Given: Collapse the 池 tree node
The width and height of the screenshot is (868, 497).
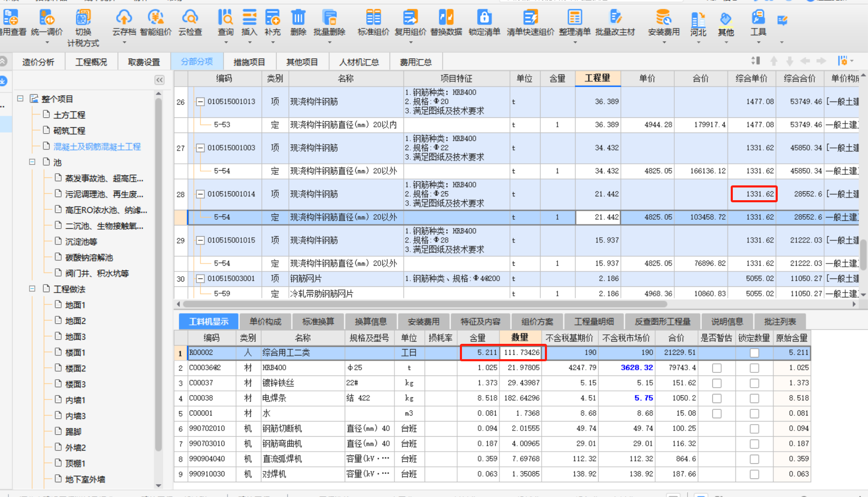Looking at the screenshot, I should point(32,162).
